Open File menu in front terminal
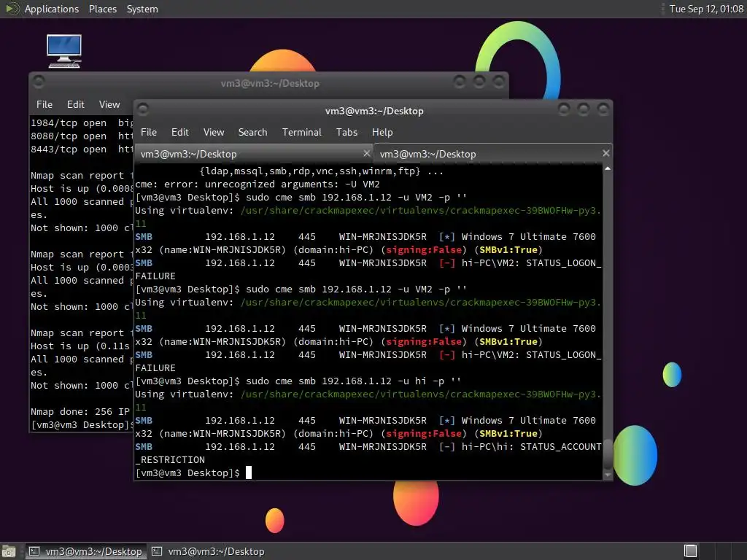 149,133
